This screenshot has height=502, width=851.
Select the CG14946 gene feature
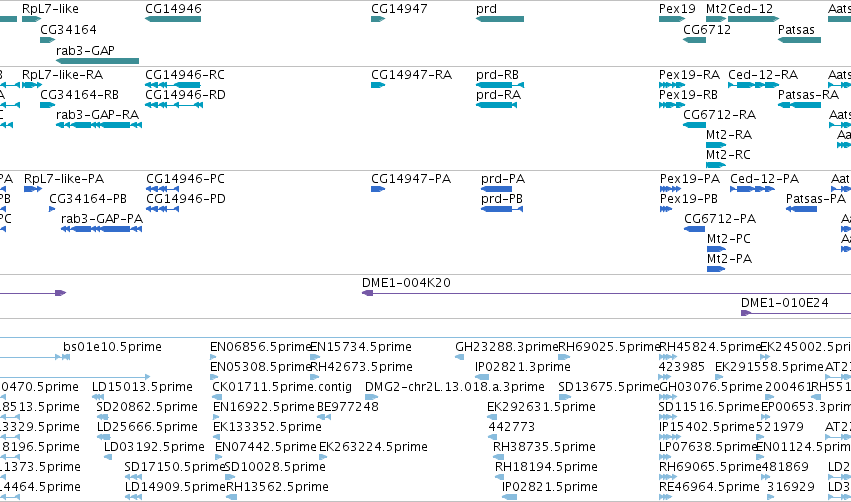click(x=173, y=19)
